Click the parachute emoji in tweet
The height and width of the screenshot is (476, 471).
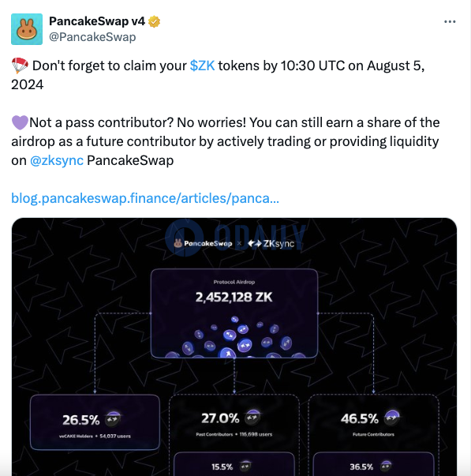[20, 66]
